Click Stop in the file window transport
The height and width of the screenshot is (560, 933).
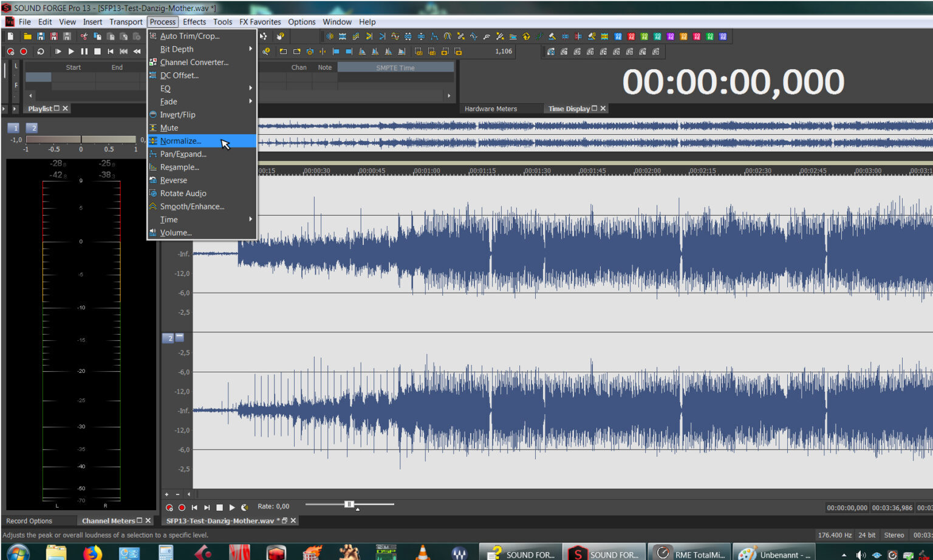pyautogui.click(x=220, y=507)
